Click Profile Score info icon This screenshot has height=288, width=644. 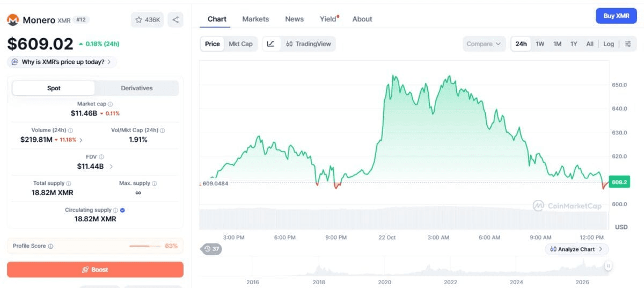[51, 246]
